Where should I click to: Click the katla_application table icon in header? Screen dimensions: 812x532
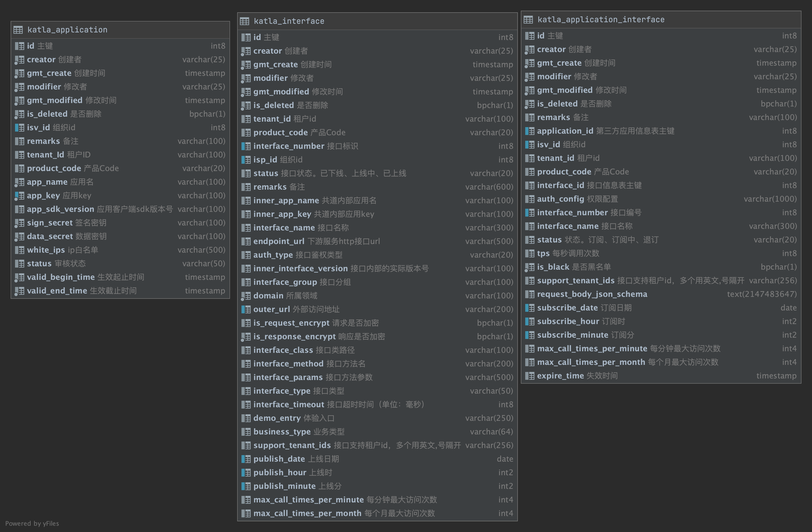click(18, 30)
